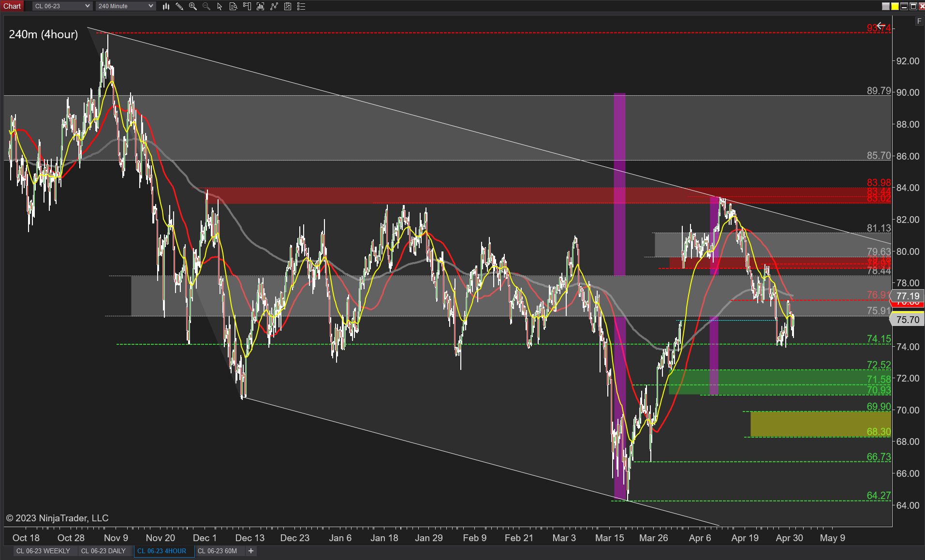Click the gray instrument link swatch
This screenshot has width=925, height=560.
pyautogui.click(x=886, y=6)
